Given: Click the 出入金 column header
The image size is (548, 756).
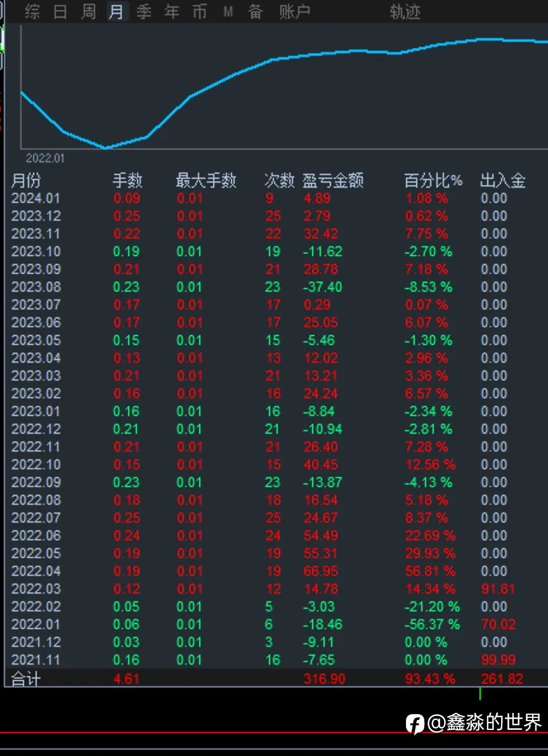Looking at the screenshot, I should coord(503,181).
